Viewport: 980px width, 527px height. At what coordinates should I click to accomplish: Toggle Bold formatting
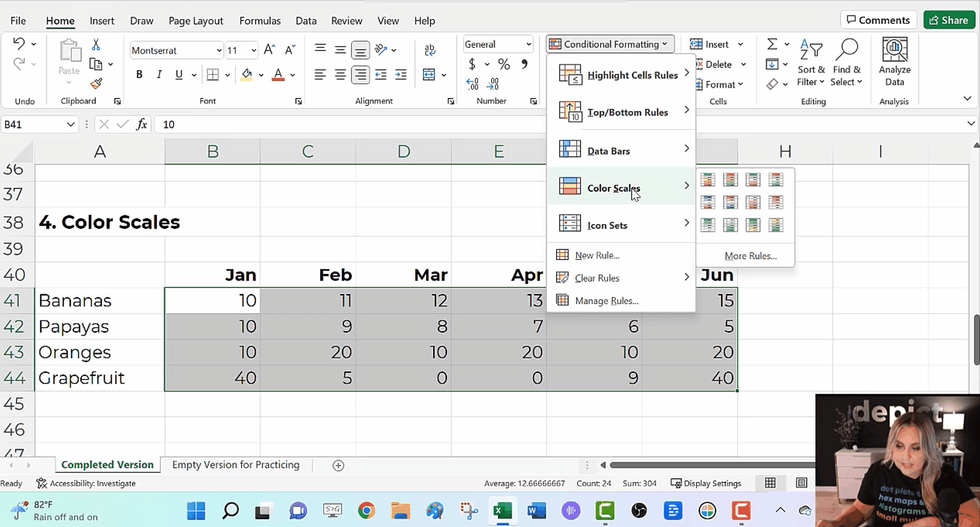[139, 75]
